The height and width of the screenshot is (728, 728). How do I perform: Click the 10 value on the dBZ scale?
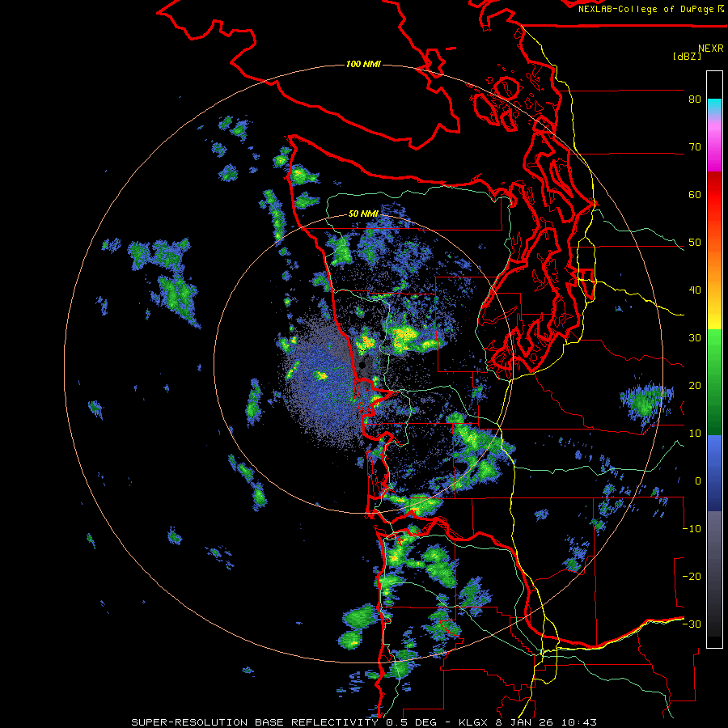coord(695,434)
